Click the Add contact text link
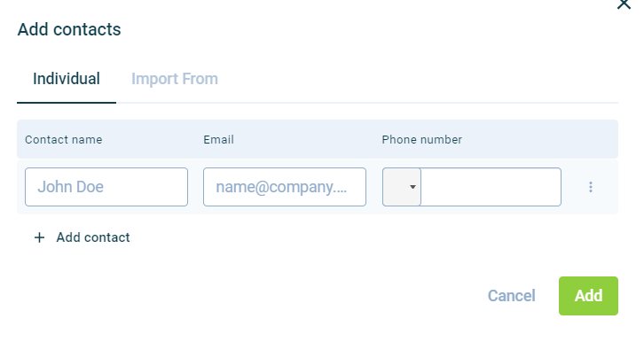This screenshot has width=644, height=342. coord(93,237)
